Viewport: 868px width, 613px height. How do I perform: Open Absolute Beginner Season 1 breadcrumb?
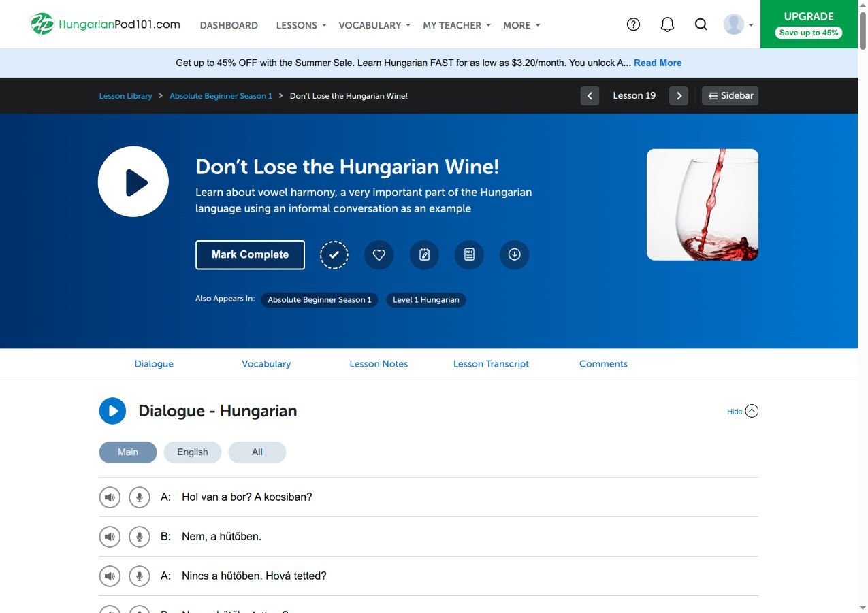click(x=221, y=96)
